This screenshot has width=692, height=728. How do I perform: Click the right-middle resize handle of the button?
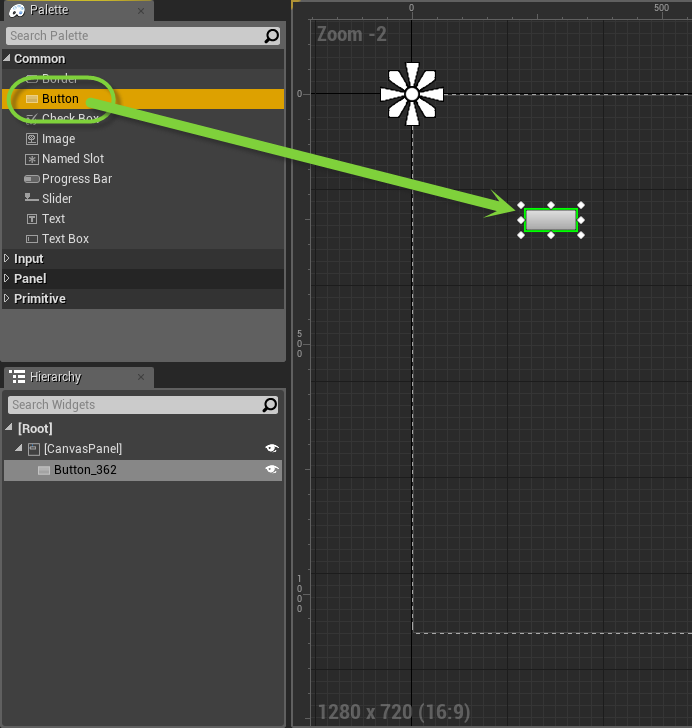click(x=581, y=220)
